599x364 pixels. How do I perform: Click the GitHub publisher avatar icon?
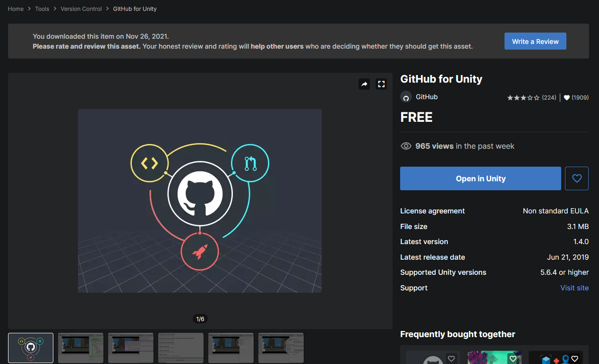tap(406, 97)
